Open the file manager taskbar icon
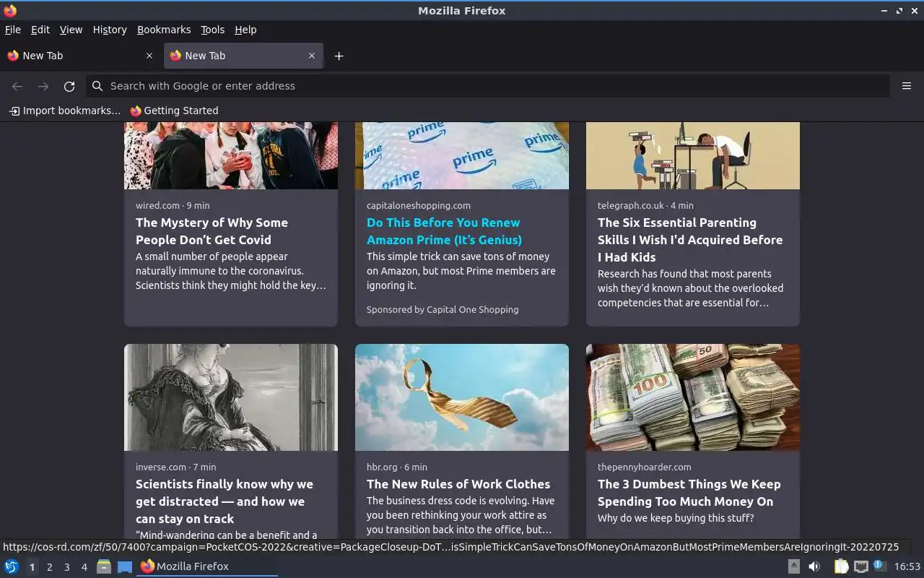The image size is (924, 578). click(104, 566)
